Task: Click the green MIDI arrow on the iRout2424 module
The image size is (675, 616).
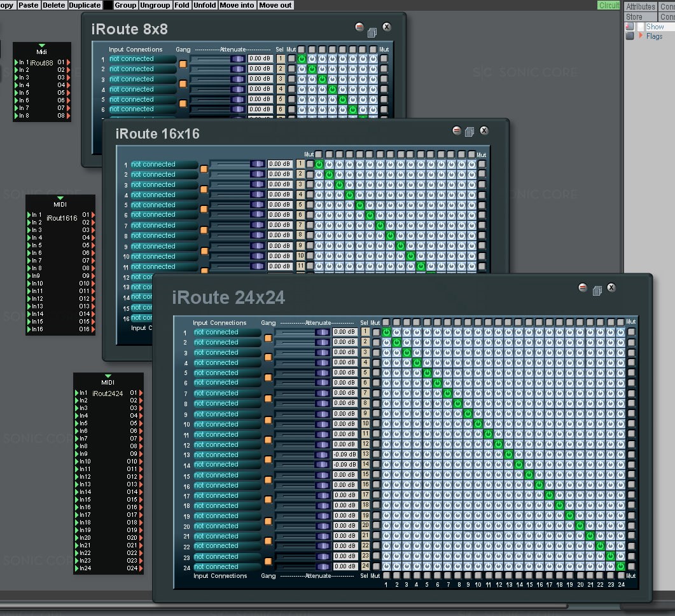Action: (108, 376)
